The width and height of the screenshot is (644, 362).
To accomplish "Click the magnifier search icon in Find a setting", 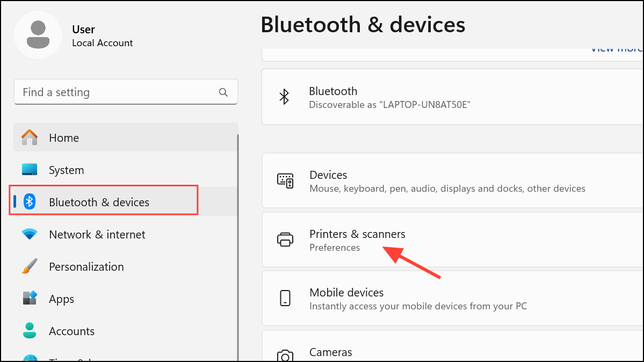I will 223,92.
